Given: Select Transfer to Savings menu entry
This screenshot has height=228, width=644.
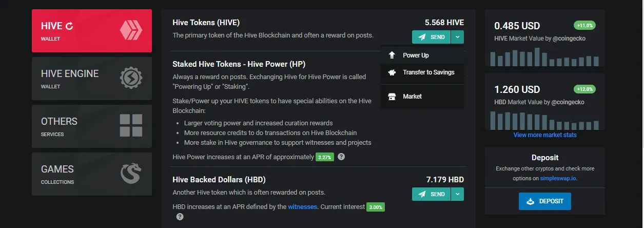Looking at the screenshot, I should (x=422, y=72).
